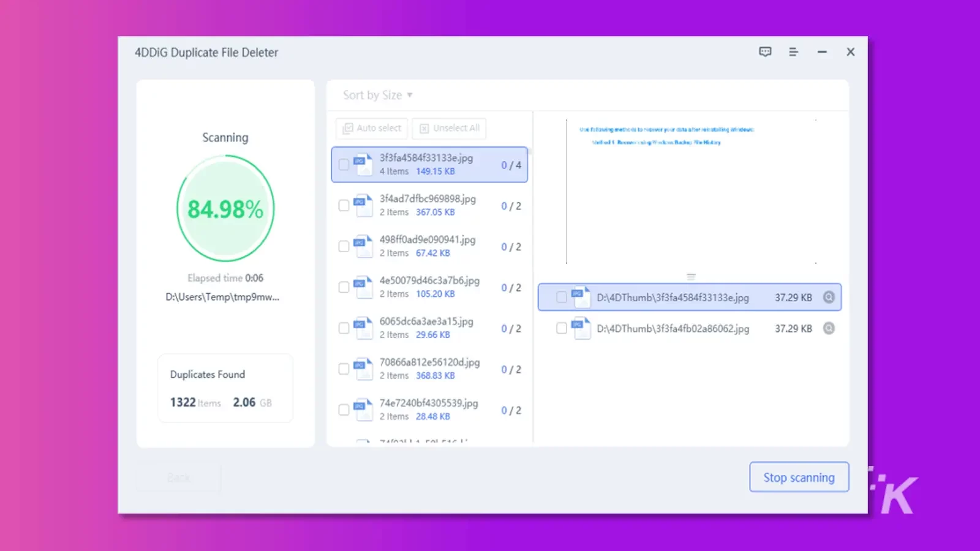Click the document preview thumbnail
Image resolution: width=980 pixels, height=551 pixels.
click(x=692, y=192)
